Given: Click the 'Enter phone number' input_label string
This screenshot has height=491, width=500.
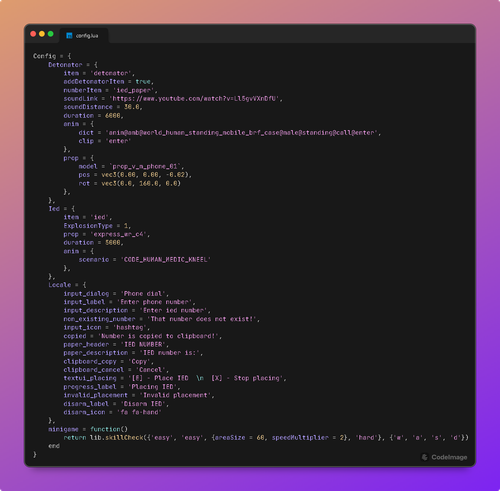Looking at the screenshot, I should [155, 302].
